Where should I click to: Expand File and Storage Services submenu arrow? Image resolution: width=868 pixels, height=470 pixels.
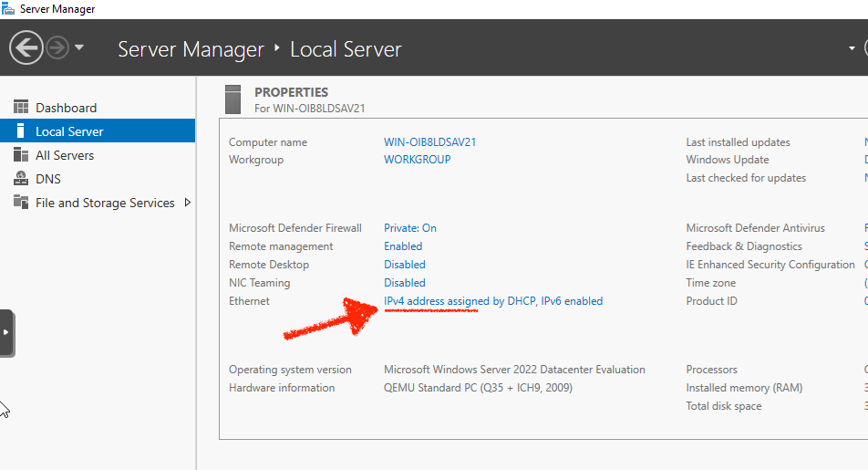188,203
